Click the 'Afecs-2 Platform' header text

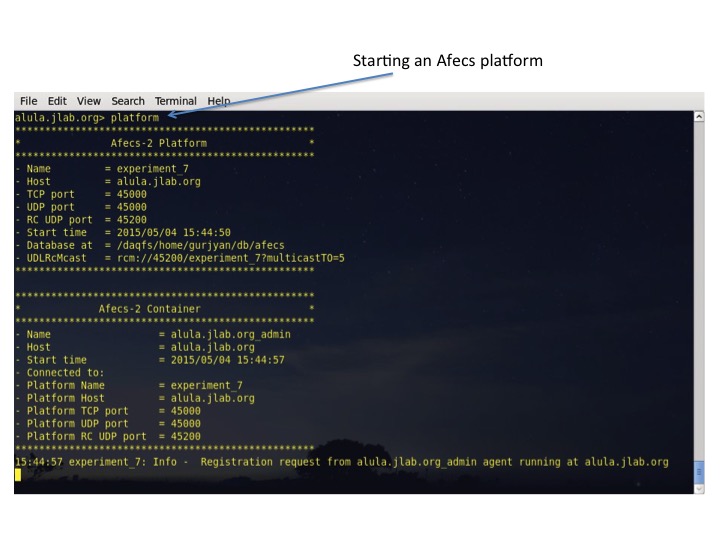tap(159, 143)
